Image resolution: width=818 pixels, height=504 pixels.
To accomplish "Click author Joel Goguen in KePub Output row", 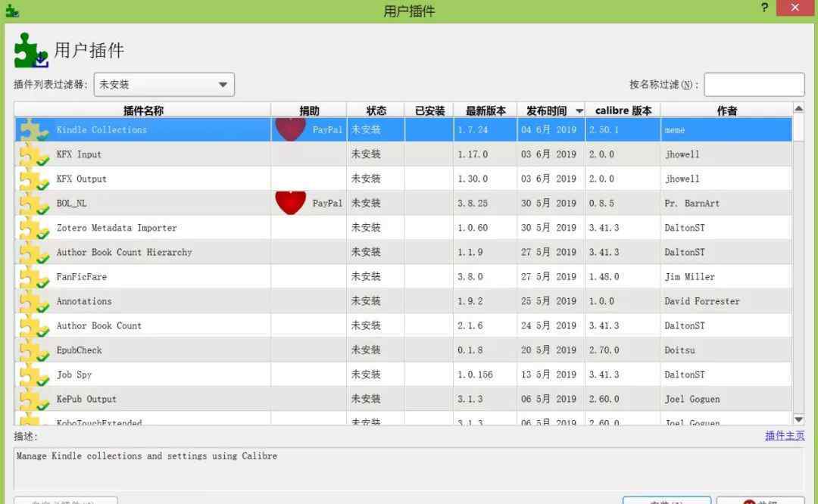I will pos(692,400).
